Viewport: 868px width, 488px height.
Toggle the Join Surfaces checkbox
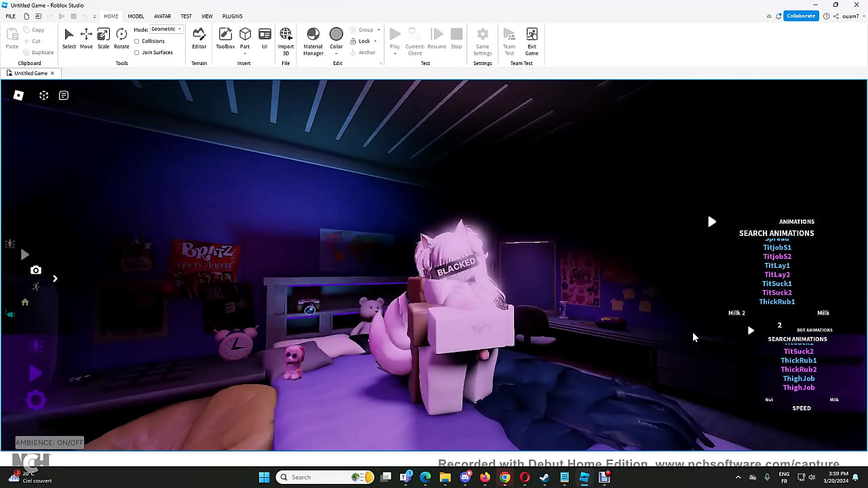coord(137,52)
